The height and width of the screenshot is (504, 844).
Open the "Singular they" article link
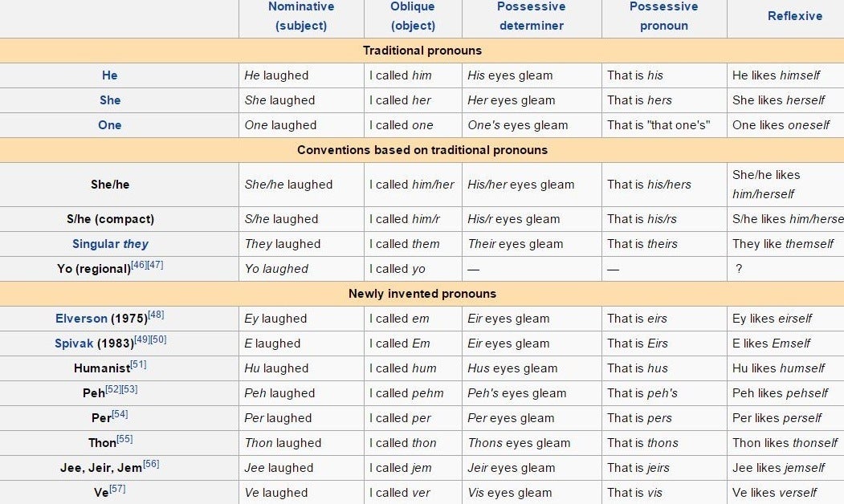110,244
